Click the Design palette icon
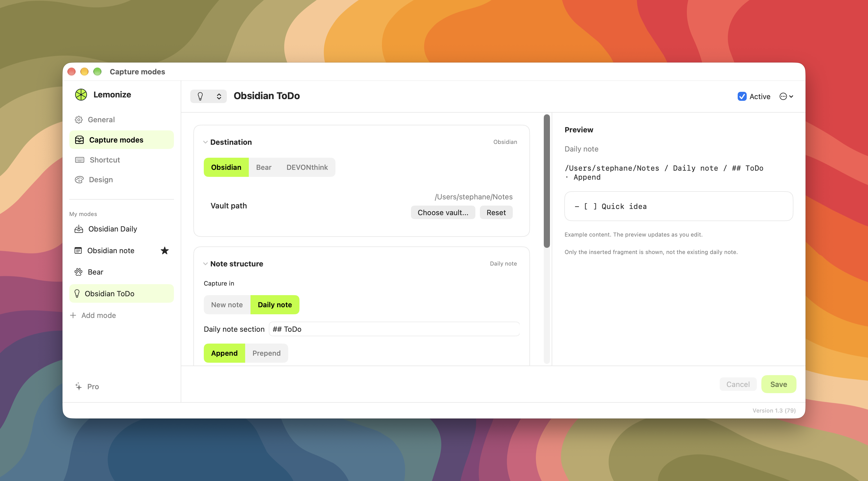Image resolution: width=868 pixels, height=481 pixels. point(79,180)
